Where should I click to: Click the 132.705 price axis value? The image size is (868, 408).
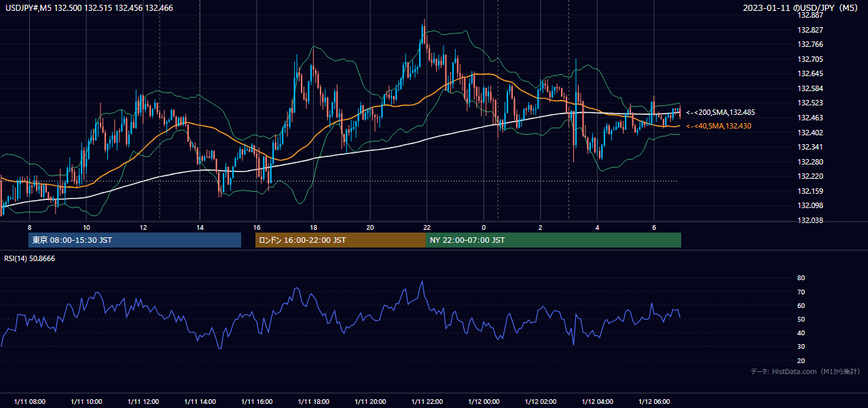[x=810, y=59]
